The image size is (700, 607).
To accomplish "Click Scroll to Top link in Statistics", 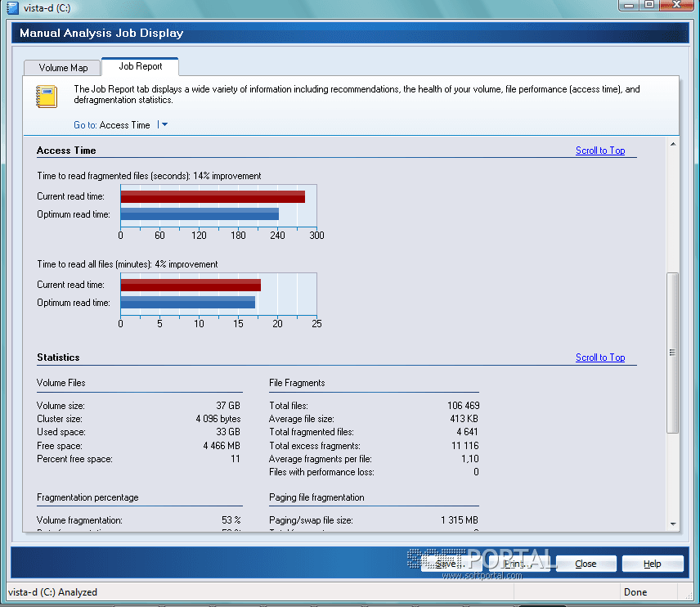I will tap(600, 357).
